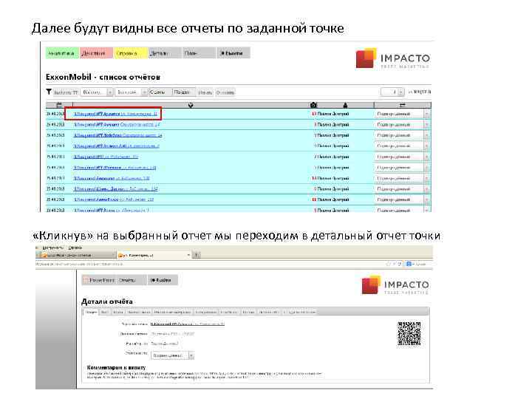Open the red Действия menu

(x=96, y=53)
